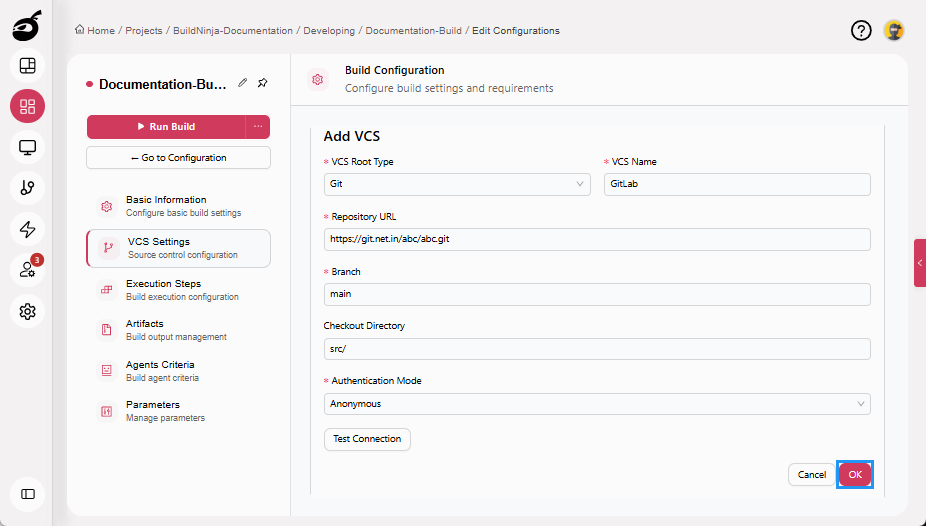Open the user avatar profile menu
926x526 pixels.
click(894, 30)
